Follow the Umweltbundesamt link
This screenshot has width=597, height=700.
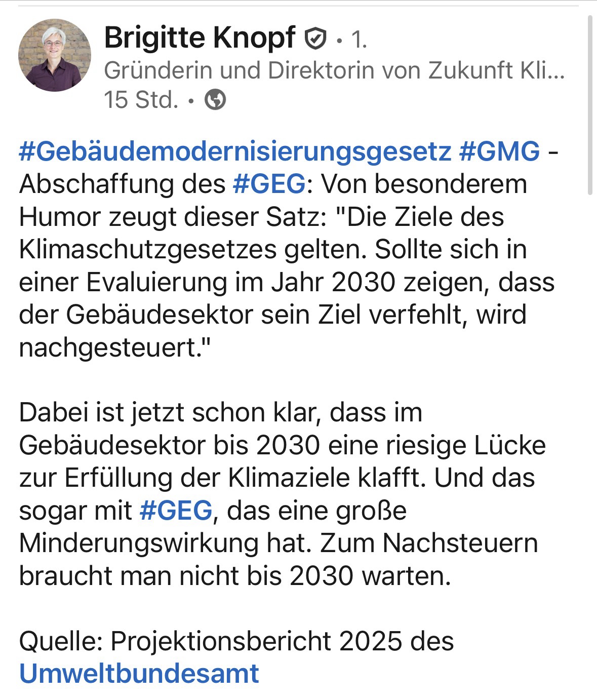139,673
